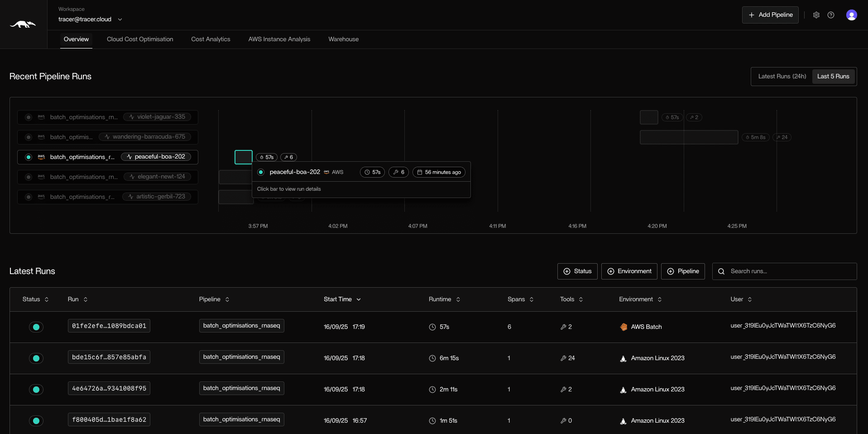Viewport: 868px width, 434px height.
Task: Click the Add Pipeline button
Action: pos(770,15)
